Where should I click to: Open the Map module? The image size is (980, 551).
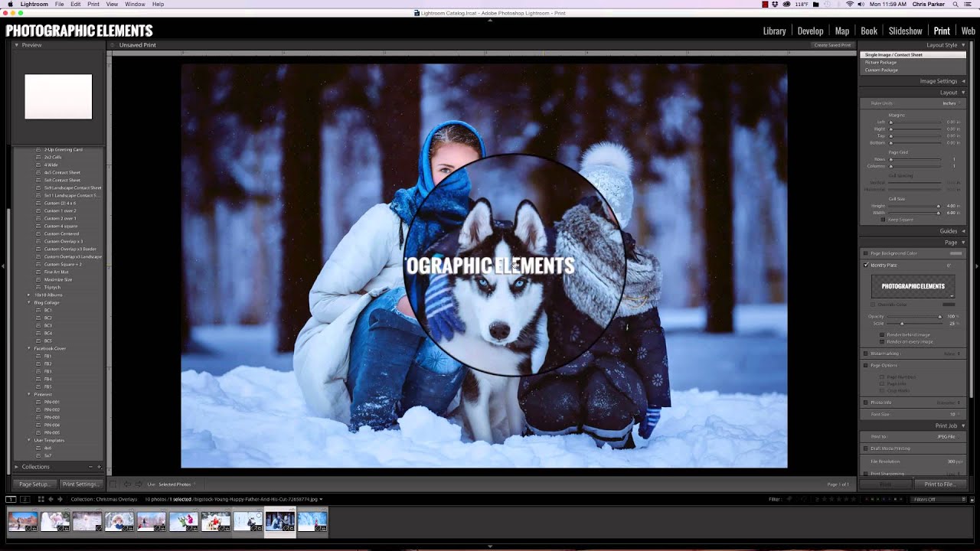click(x=842, y=31)
